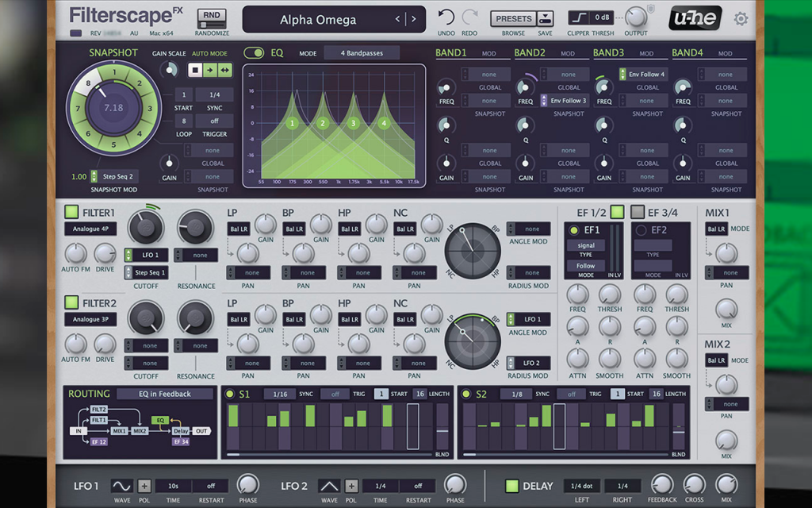Open settings with the gear icon

741,19
